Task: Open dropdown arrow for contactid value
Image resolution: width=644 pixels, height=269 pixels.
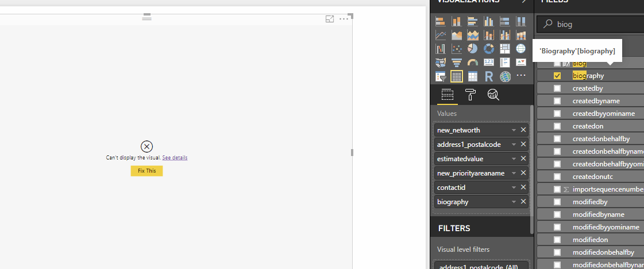Action: tap(514, 188)
